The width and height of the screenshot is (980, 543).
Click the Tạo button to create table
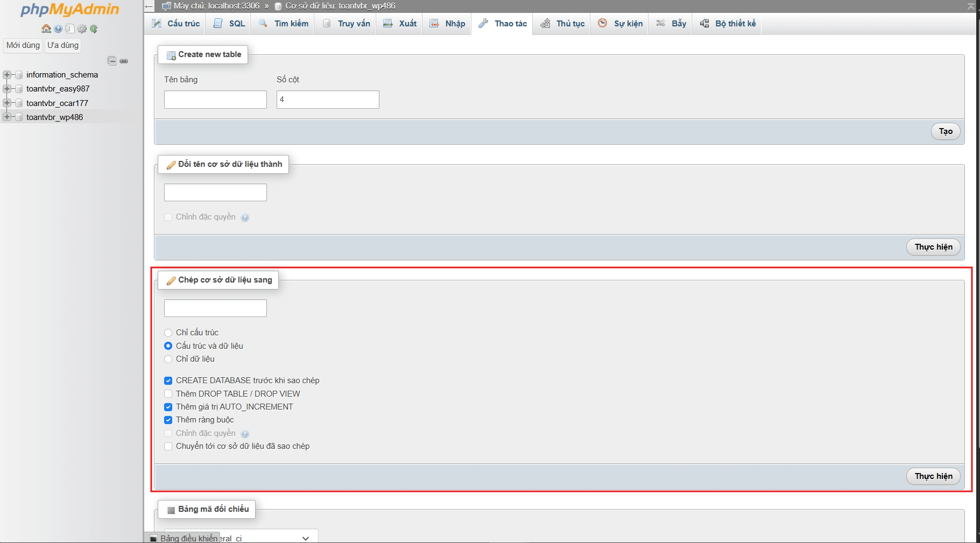coord(946,131)
